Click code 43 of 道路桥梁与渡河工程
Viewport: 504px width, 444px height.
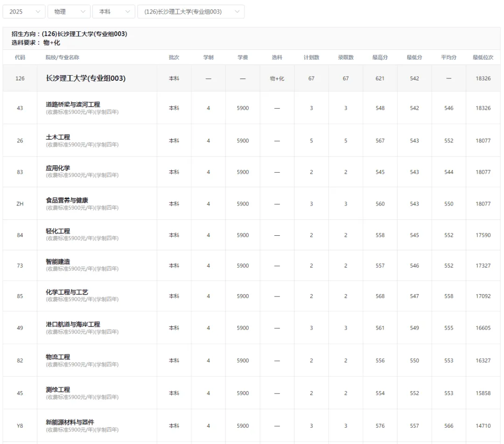pyautogui.click(x=20, y=108)
